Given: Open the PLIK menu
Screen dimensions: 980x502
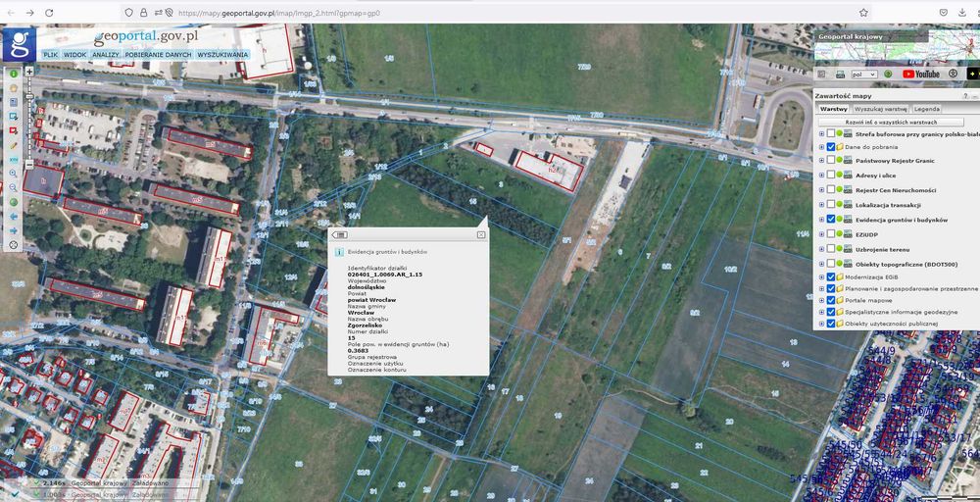Looking at the screenshot, I should point(51,55).
